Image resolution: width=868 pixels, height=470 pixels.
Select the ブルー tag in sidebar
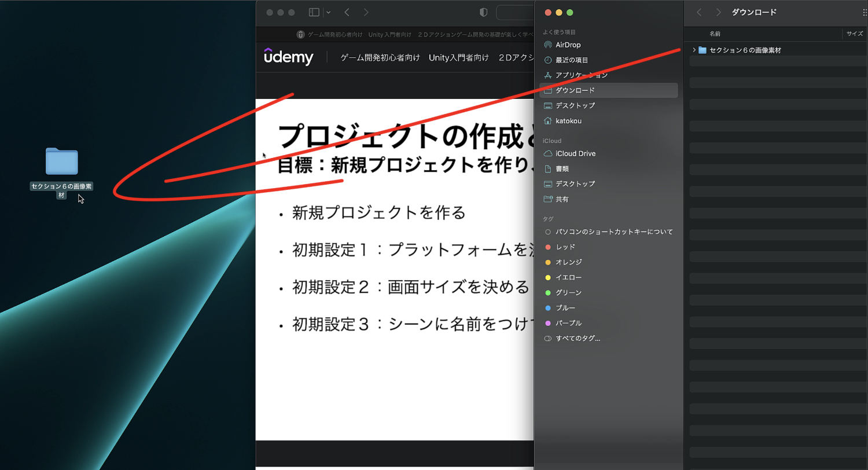coord(608,308)
